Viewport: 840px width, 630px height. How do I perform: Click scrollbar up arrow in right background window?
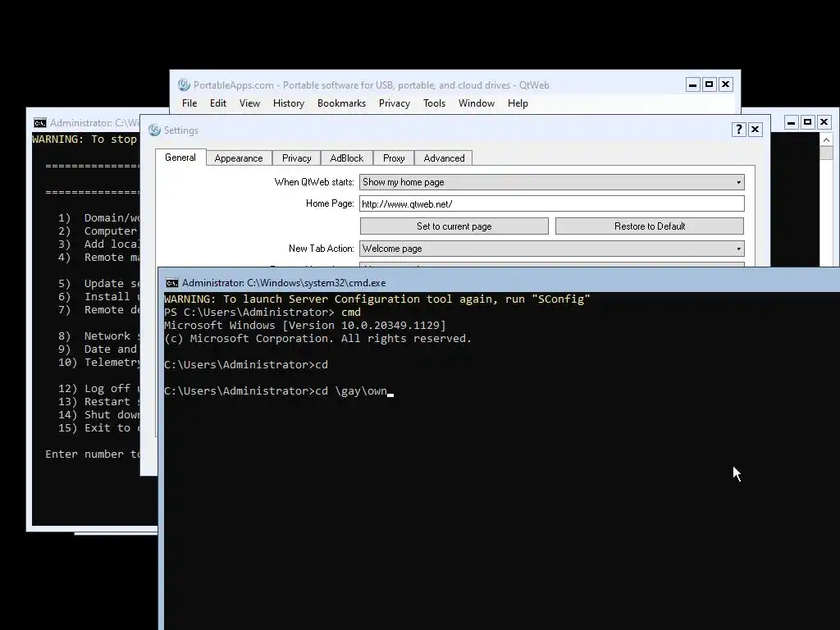coord(826,139)
